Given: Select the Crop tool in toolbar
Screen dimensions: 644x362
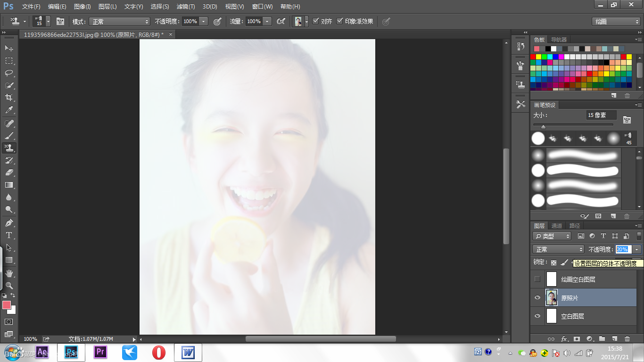Looking at the screenshot, I should (9, 98).
